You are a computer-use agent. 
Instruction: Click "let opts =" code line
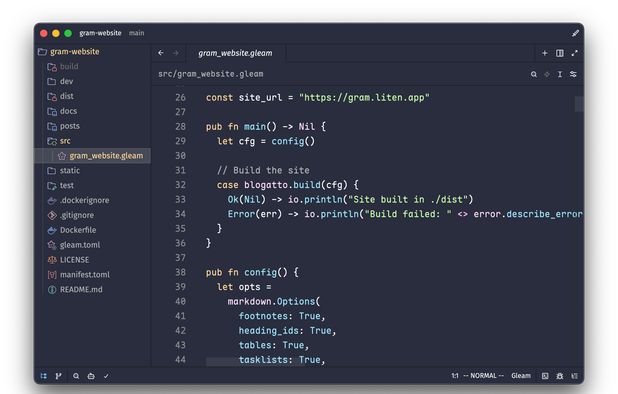(x=244, y=287)
